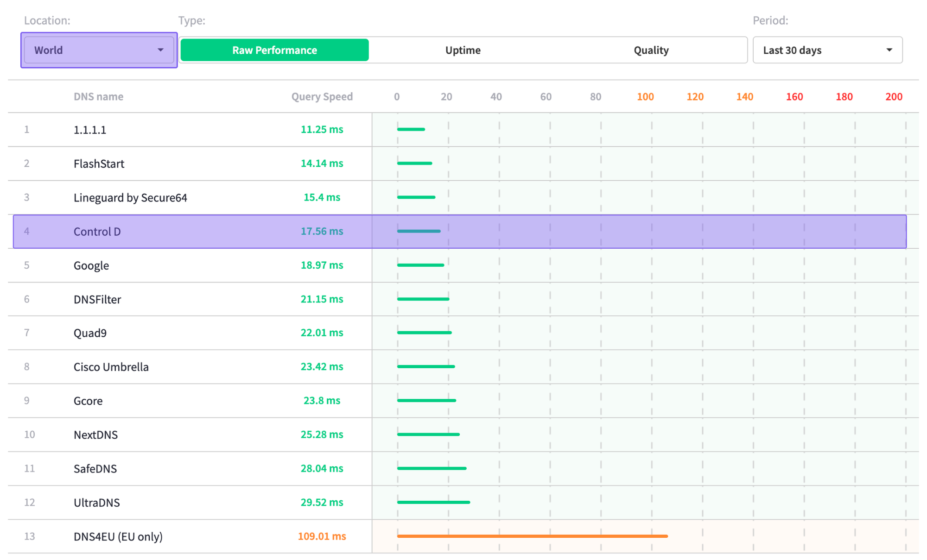927x560 pixels.
Task: Click the Location dropdown arrow icon
Action: coord(160,50)
